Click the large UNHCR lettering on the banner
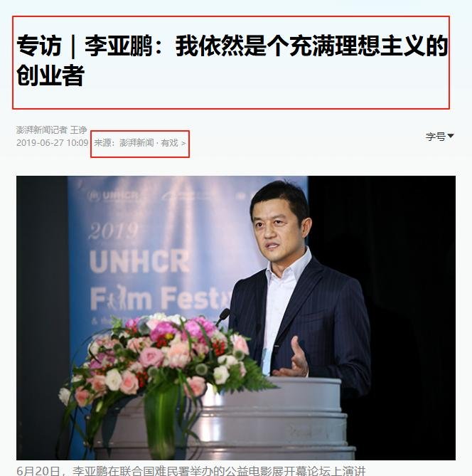This screenshot has width=472, height=476. coord(139,262)
